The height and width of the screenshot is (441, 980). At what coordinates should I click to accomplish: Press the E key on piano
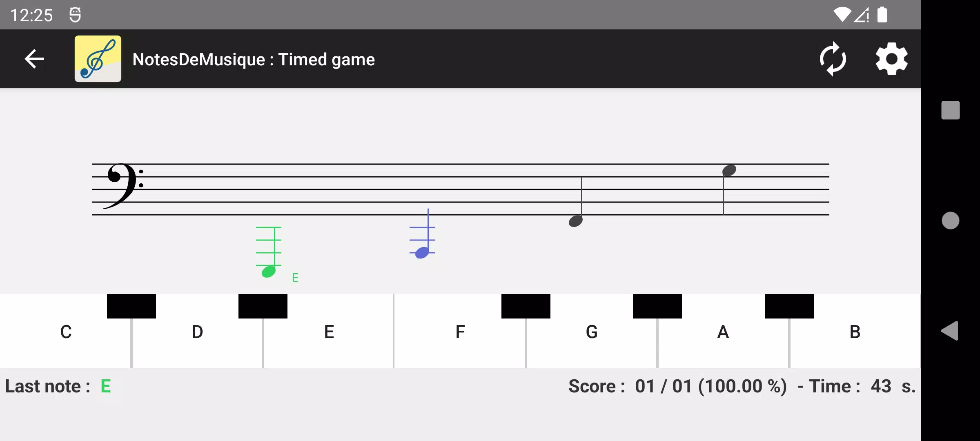328,331
